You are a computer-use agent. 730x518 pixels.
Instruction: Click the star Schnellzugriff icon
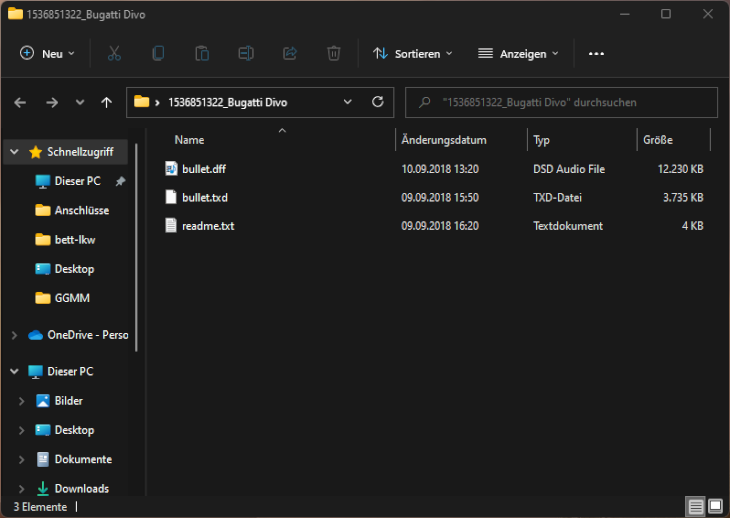point(35,152)
